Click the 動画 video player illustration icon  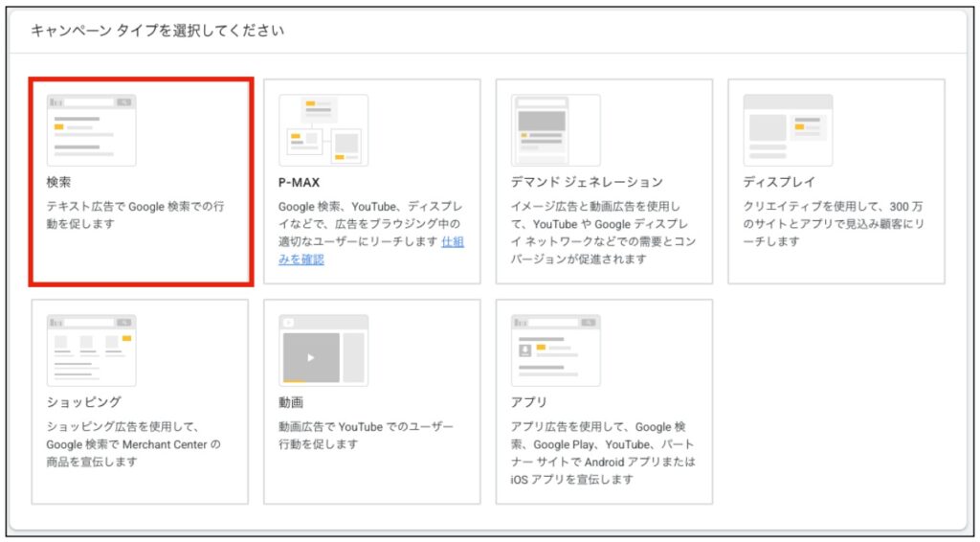pos(323,350)
